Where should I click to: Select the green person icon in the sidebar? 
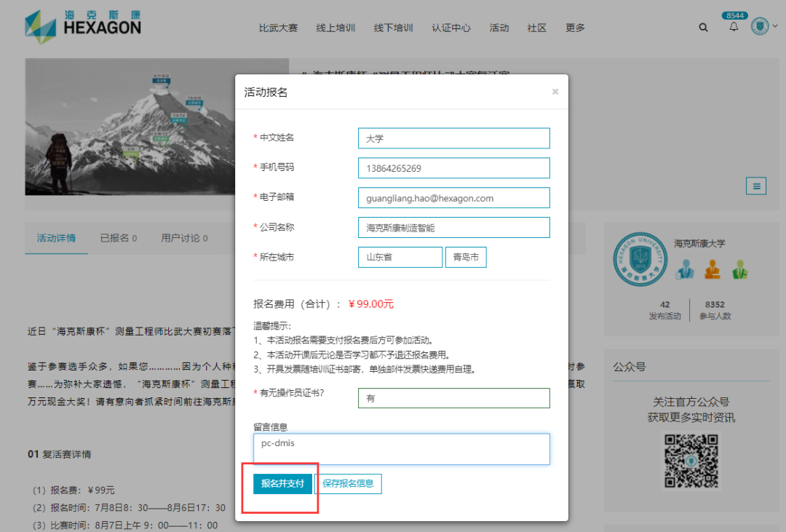[x=740, y=269]
